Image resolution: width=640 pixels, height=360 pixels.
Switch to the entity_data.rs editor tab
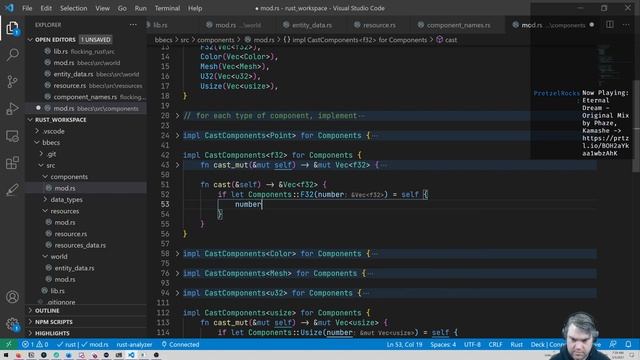[x=312, y=25]
